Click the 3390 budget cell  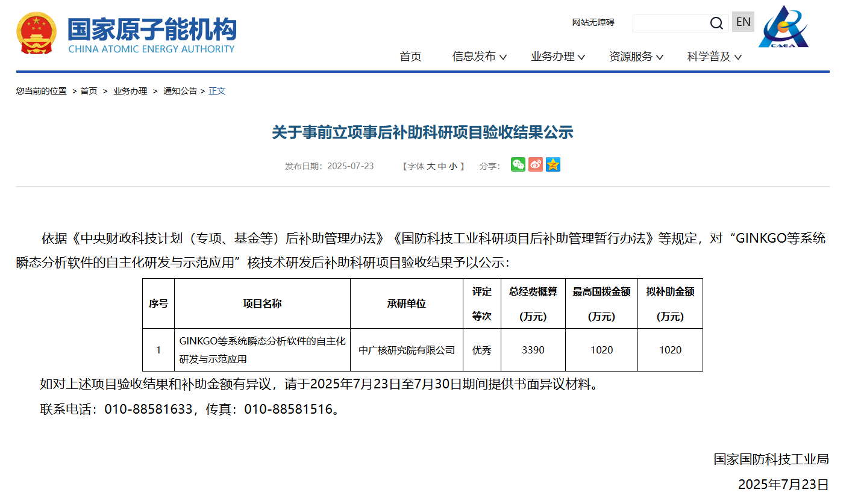click(x=533, y=350)
